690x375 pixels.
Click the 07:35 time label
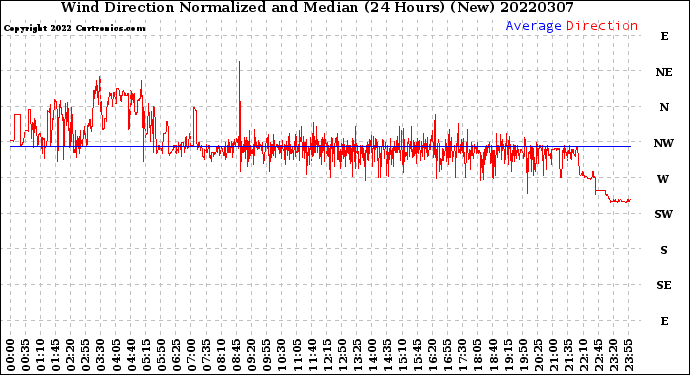tap(206, 355)
